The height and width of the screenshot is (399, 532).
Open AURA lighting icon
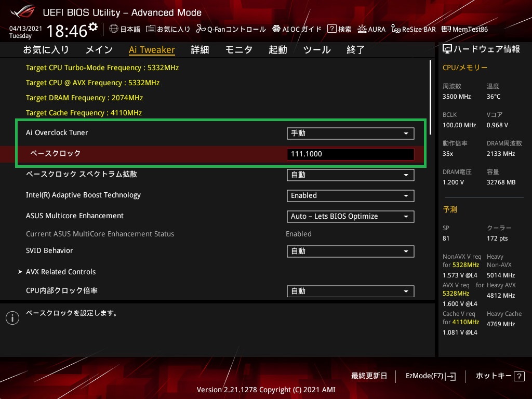coord(362,29)
